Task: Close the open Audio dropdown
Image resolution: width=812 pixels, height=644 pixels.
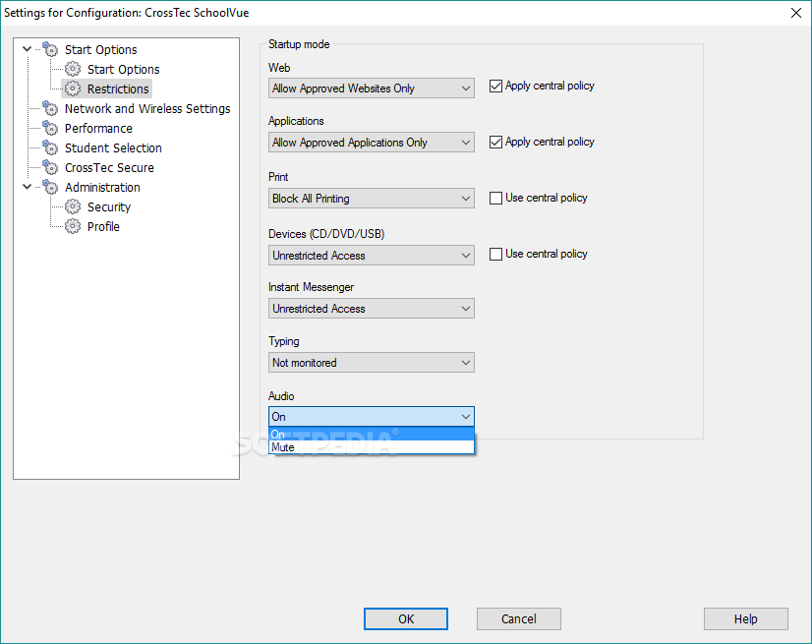Action: tap(372, 417)
